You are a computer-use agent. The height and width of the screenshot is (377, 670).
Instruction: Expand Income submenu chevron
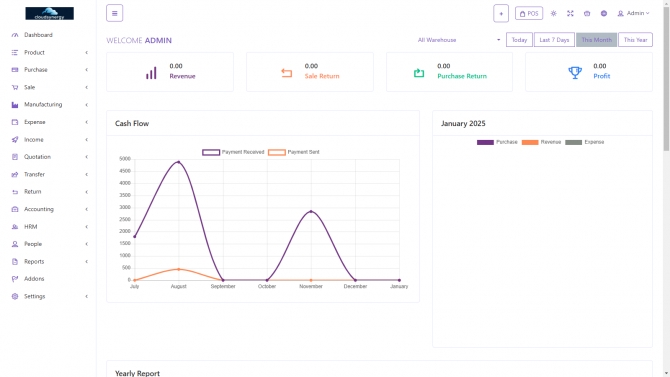(86, 140)
